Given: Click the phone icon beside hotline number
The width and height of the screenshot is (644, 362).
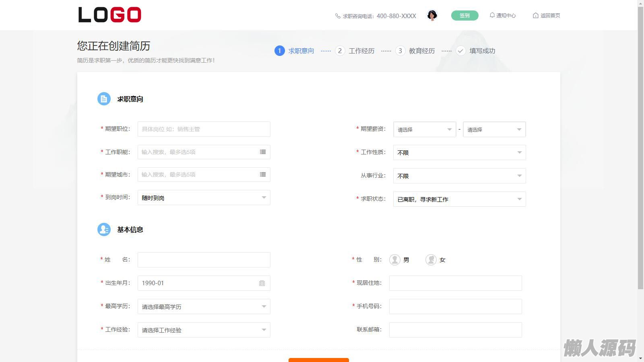Looking at the screenshot, I should click(x=338, y=16).
